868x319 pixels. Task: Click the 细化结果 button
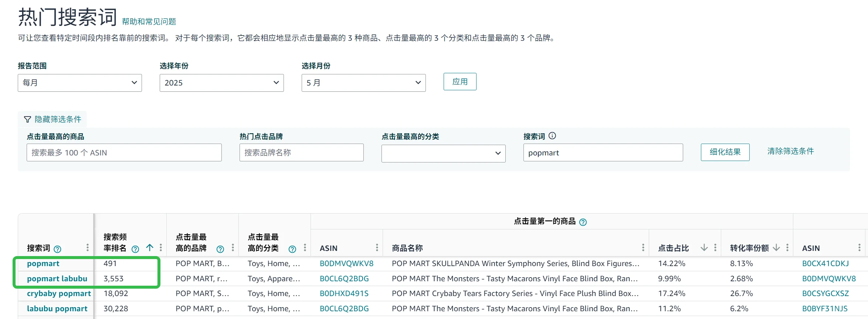pyautogui.click(x=725, y=152)
